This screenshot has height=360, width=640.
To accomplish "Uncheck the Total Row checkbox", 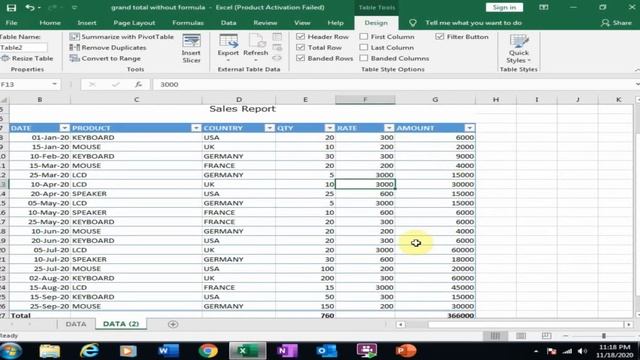I will click(300, 47).
